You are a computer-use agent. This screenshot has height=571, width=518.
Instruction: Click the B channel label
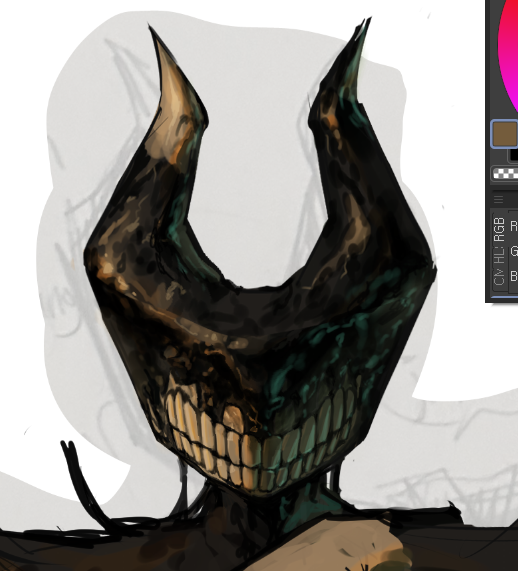pyautogui.click(x=514, y=276)
